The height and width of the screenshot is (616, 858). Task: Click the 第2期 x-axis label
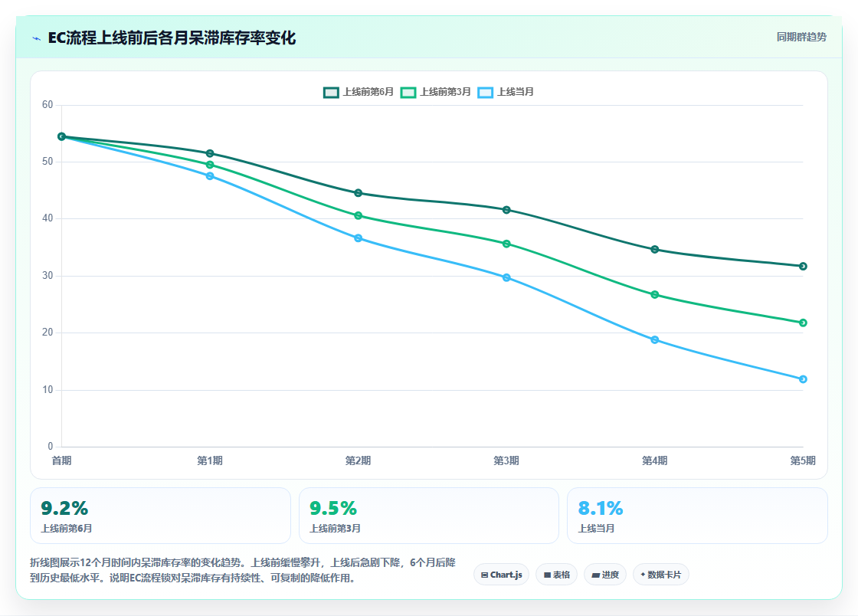click(359, 460)
